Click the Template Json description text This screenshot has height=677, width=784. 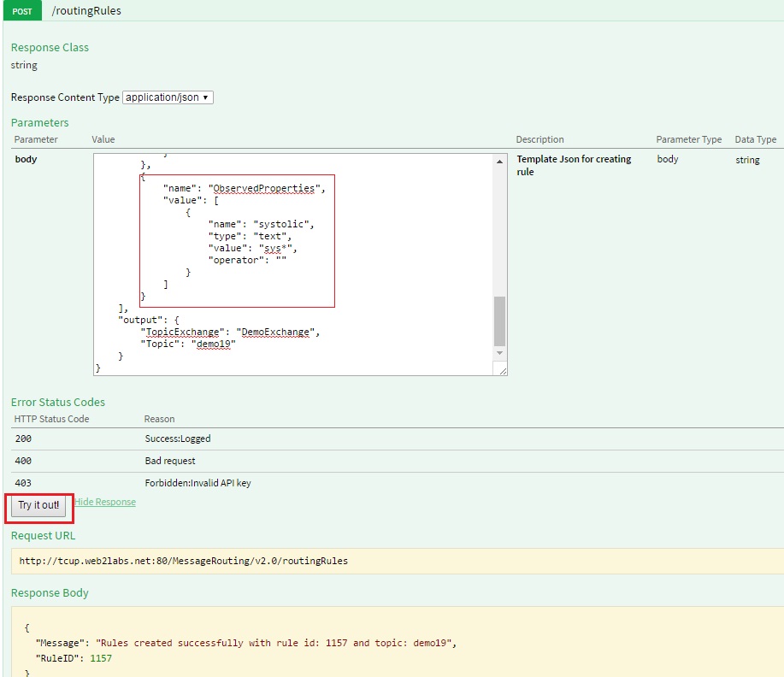pos(574,165)
